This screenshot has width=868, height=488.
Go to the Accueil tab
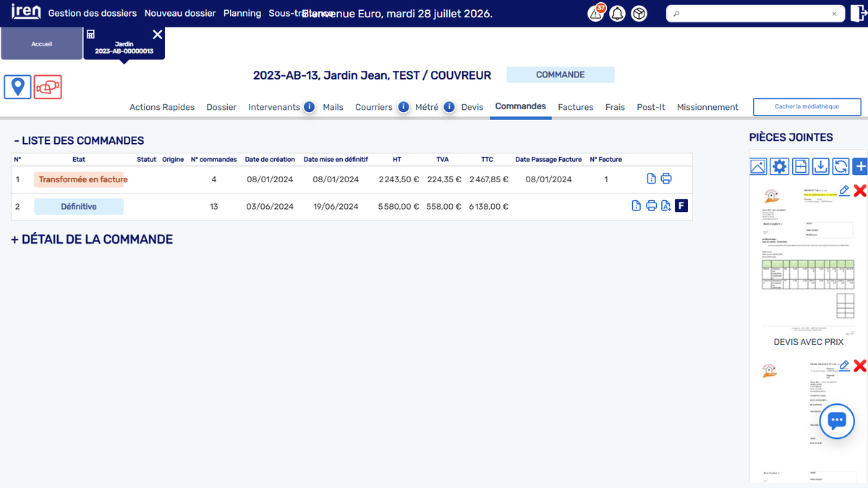[x=41, y=43]
